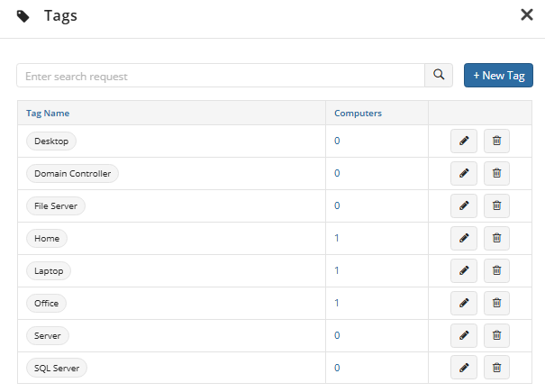
Task: Click the search request input field
Action: click(221, 77)
